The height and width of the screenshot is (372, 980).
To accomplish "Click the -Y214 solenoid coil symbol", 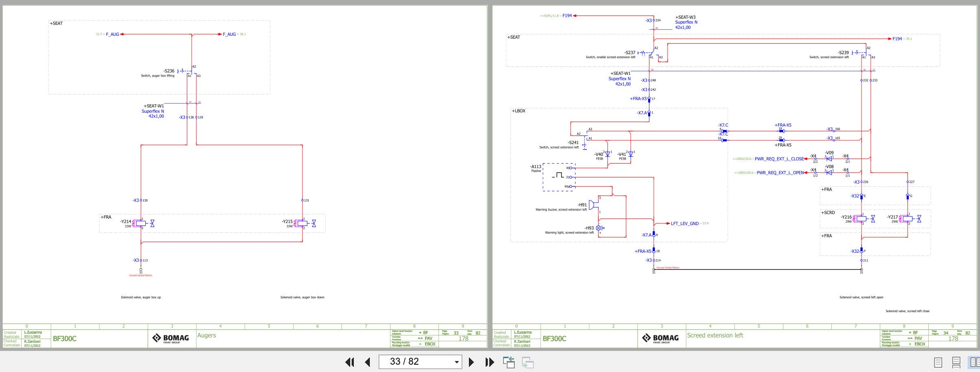I will (140, 223).
